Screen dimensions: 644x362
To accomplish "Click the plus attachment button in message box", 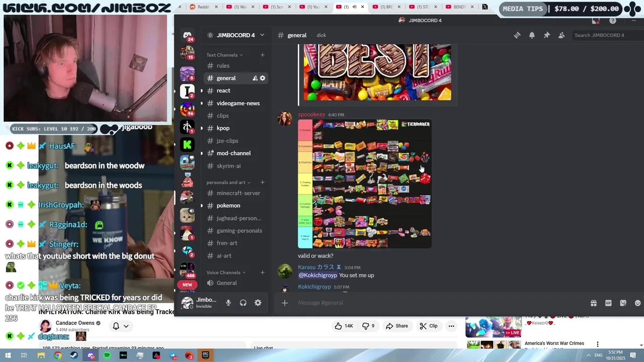I will [285, 303].
